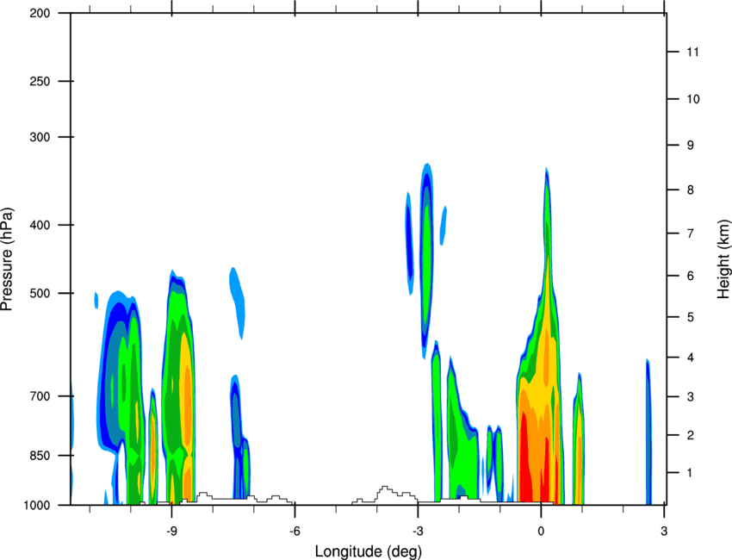Viewport: 732px width, 560px height.
Task: Click the -6 longitude tick label
Action: point(295,531)
